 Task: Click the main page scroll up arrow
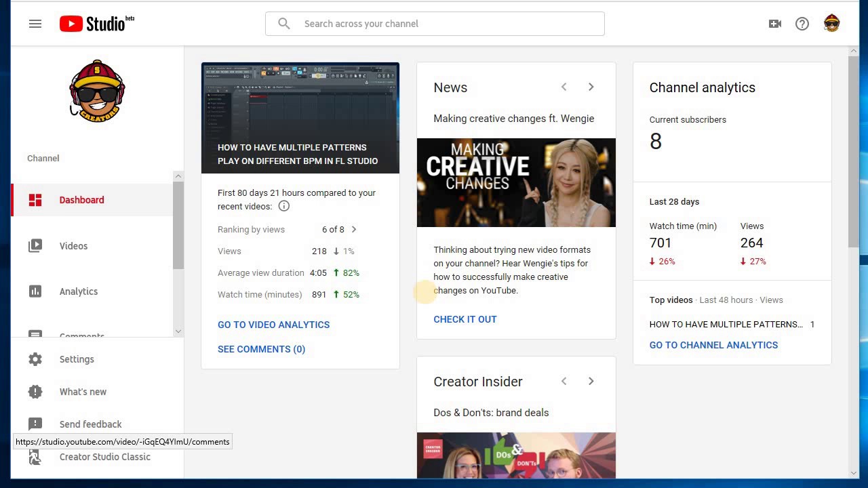[x=853, y=52]
